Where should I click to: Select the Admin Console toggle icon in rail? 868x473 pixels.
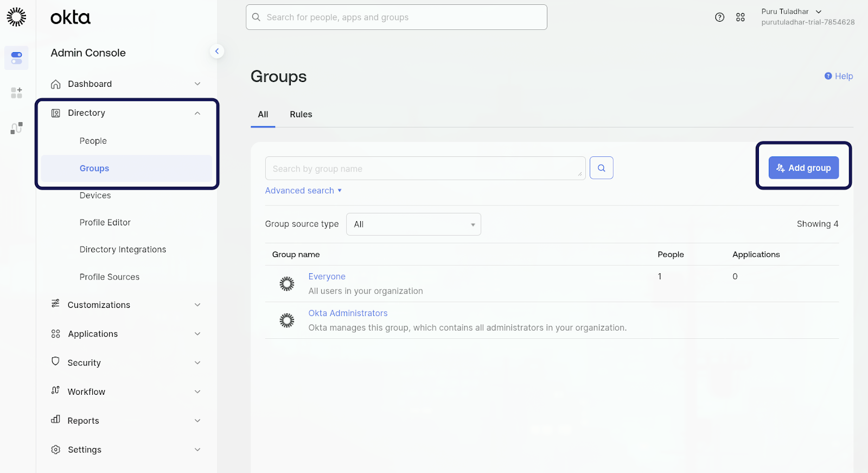16,58
